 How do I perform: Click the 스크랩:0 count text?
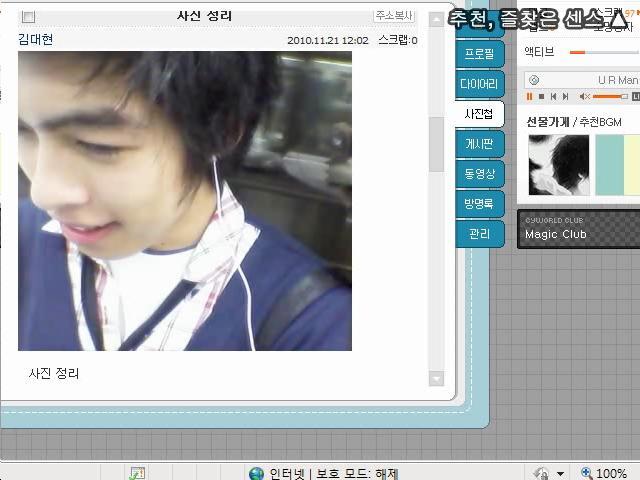click(x=398, y=40)
